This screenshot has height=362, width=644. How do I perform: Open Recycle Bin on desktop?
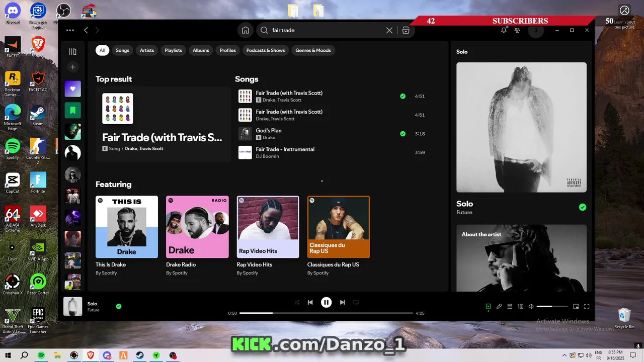tap(624, 318)
